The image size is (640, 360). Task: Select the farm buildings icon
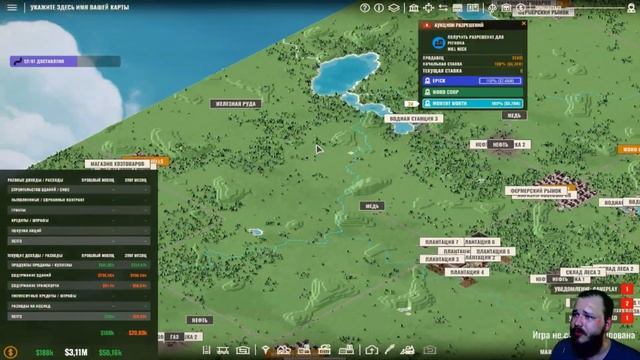tap(284, 350)
